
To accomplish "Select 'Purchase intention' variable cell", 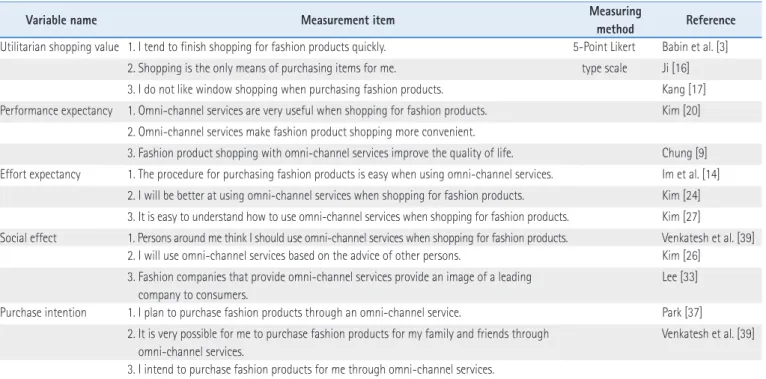I will click(x=43, y=313).
